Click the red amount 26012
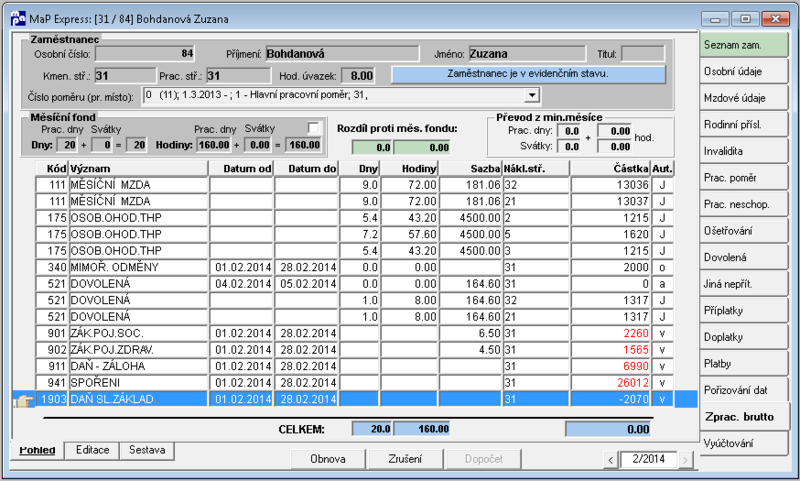 (610, 383)
